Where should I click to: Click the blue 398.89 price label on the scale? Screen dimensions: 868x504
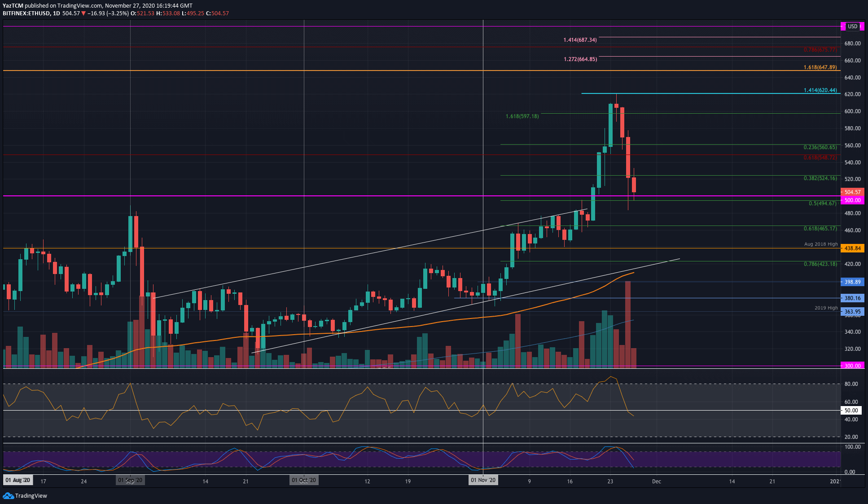[852, 282]
